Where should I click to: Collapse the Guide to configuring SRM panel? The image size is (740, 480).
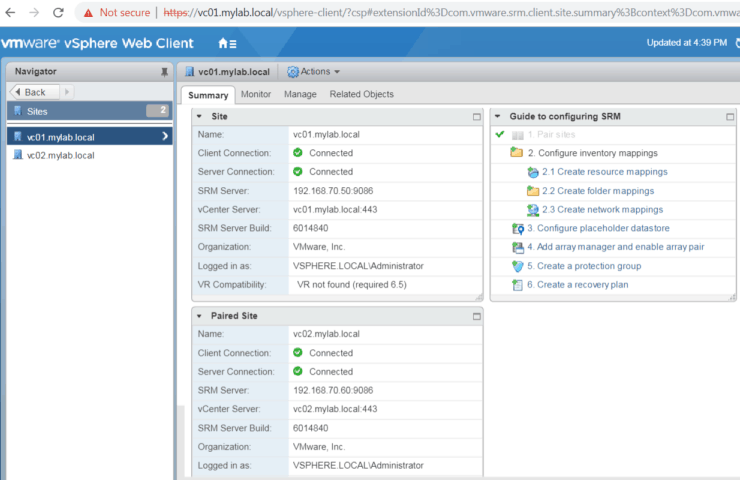tap(498, 117)
